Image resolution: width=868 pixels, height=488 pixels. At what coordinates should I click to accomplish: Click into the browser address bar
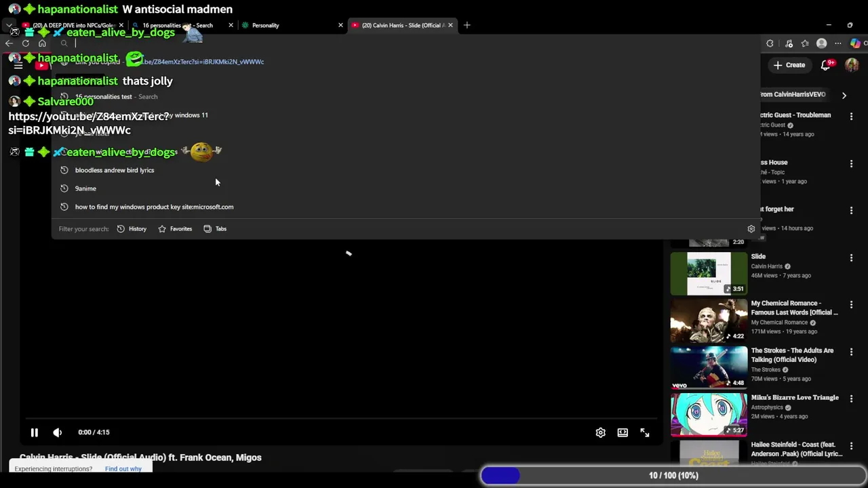point(407,43)
